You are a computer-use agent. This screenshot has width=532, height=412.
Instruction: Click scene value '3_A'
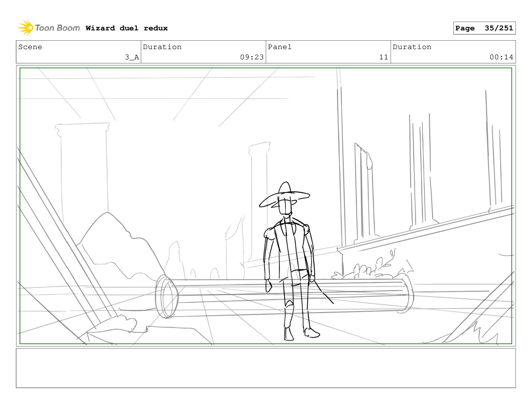click(x=132, y=57)
